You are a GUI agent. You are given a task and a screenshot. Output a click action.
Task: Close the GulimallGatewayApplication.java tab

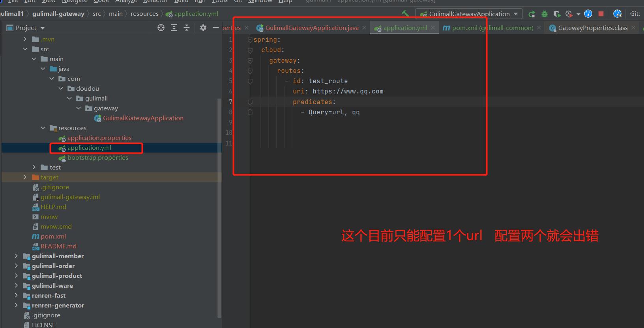[x=364, y=28]
